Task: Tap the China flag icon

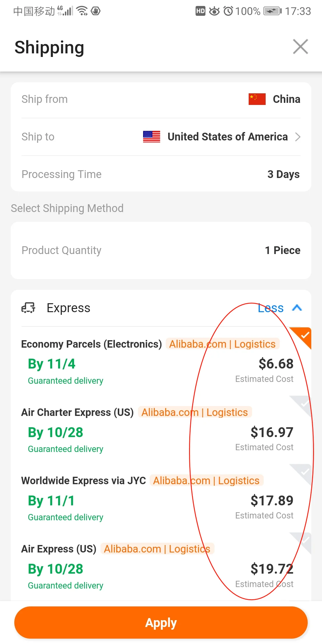Action: 257,99
